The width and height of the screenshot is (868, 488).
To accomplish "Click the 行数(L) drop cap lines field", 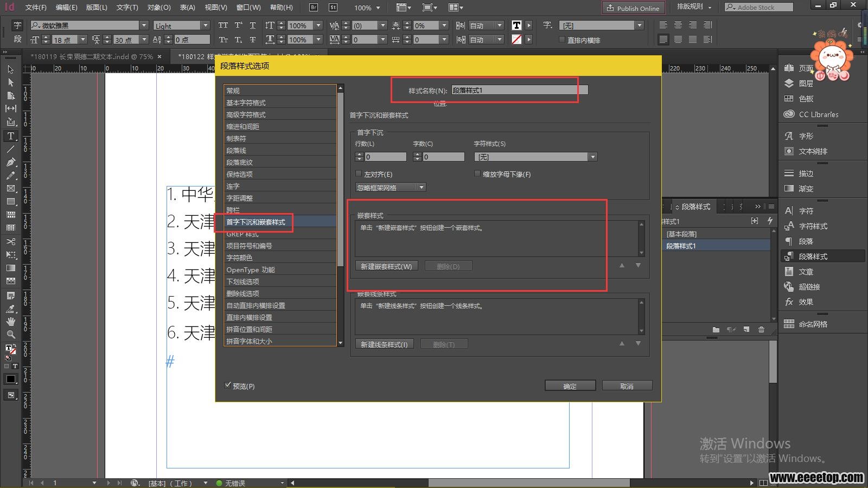I will [385, 157].
